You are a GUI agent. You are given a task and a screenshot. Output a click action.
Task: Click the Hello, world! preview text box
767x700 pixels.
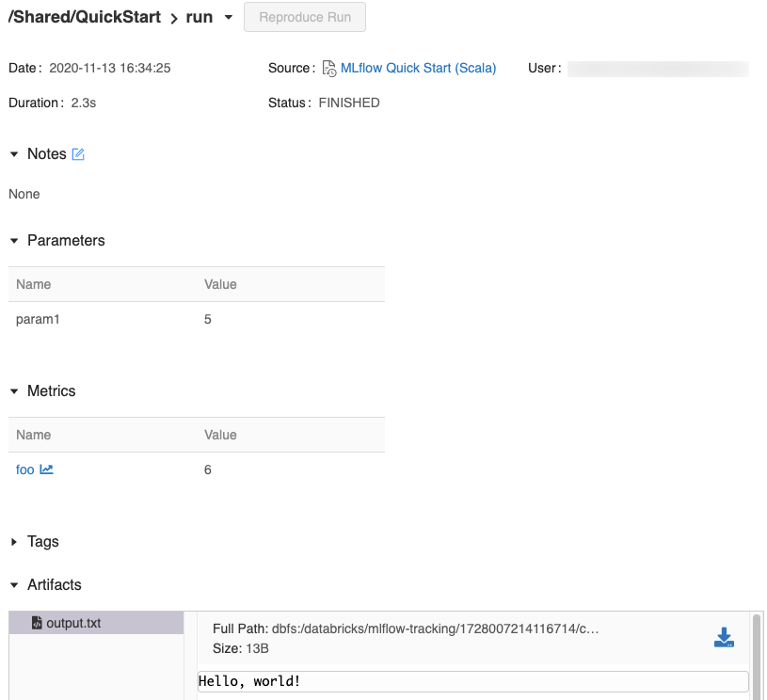472,681
